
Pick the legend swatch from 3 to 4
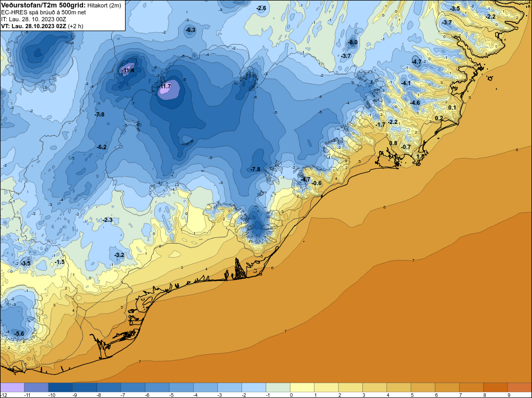(375, 387)
